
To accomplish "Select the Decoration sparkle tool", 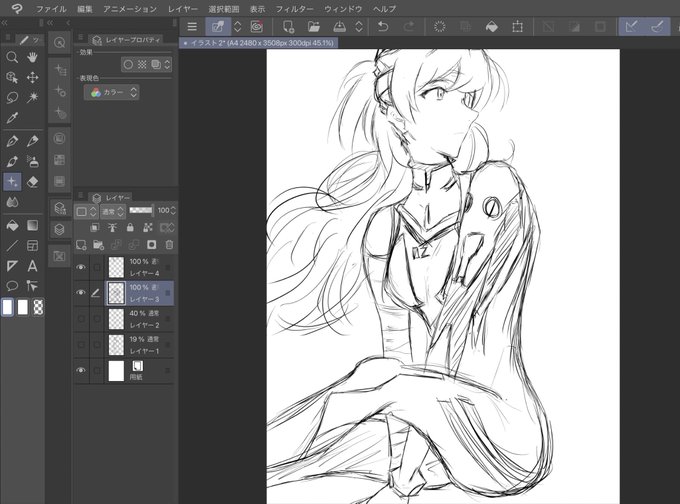I will tap(12, 182).
